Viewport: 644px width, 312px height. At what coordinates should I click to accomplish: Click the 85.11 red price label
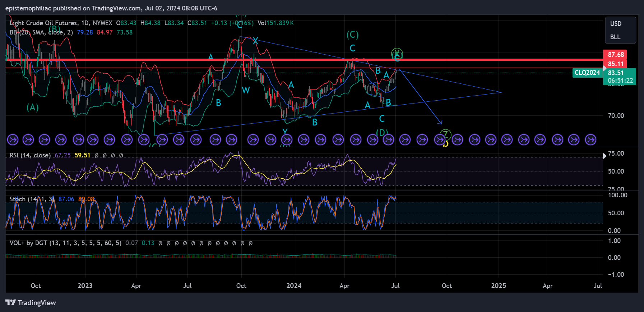click(x=616, y=64)
